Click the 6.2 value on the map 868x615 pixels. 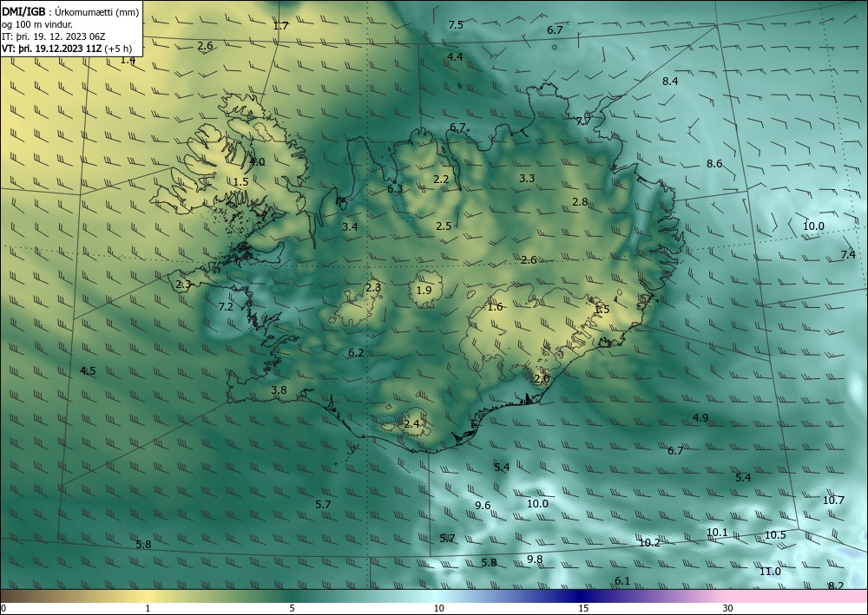pos(356,353)
